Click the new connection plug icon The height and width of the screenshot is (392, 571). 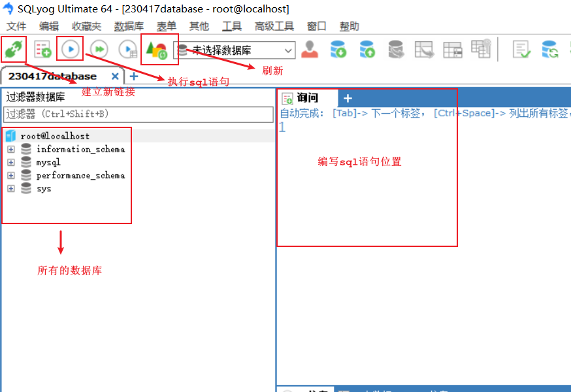click(14, 49)
